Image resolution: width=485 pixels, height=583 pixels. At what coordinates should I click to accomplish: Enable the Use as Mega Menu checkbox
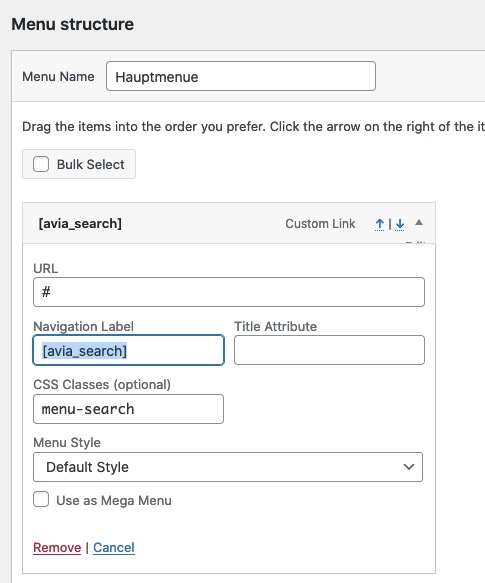41,499
